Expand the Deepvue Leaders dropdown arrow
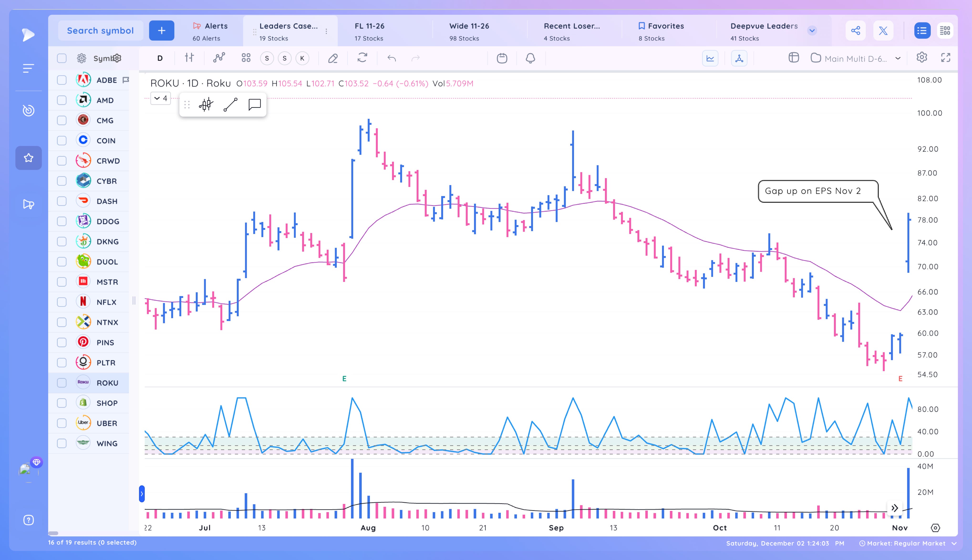972x560 pixels. tap(812, 31)
